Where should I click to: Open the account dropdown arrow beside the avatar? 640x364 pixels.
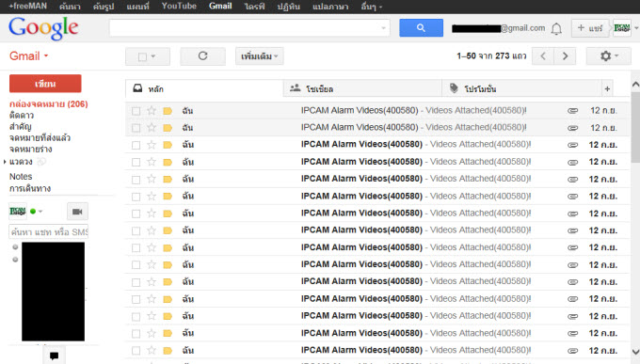click(636, 28)
